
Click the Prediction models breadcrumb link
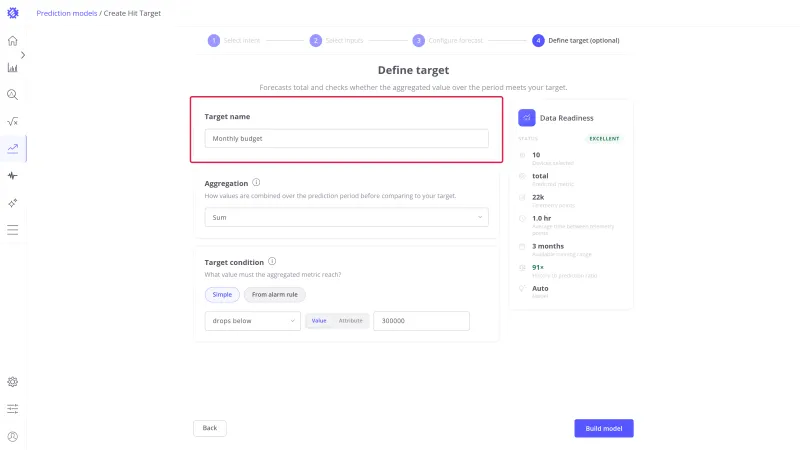point(66,13)
